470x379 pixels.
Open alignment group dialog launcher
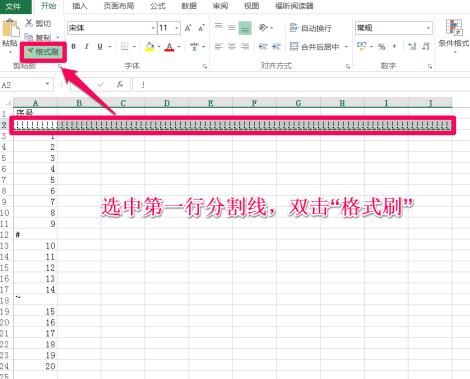tap(348, 67)
